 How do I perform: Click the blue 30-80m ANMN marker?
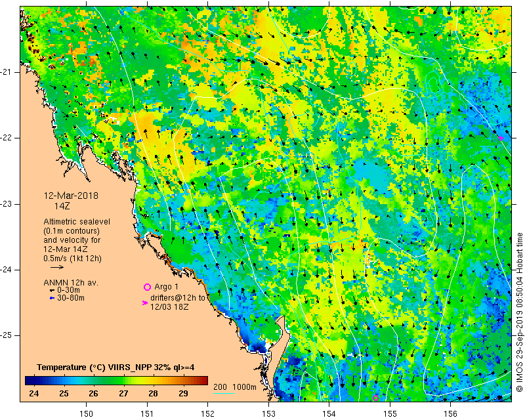pyautogui.click(x=52, y=298)
